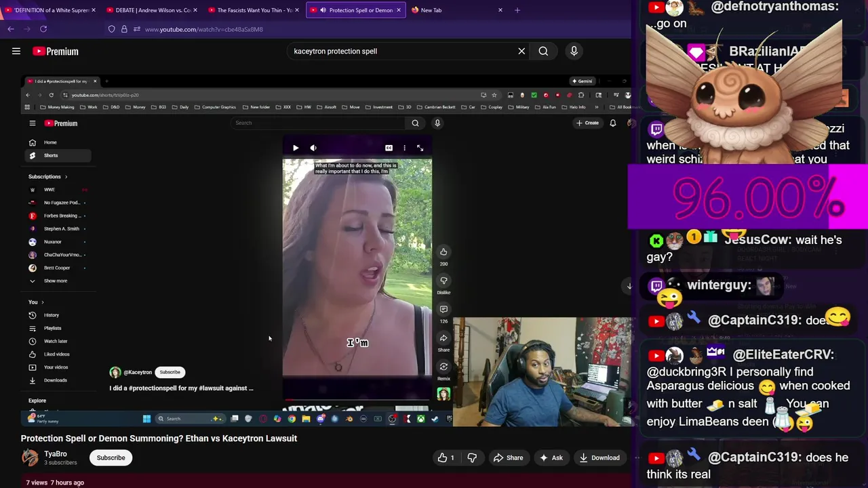Switch to The Fascists Want You Thin tab
Image resolution: width=868 pixels, height=488 pixels.
(x=254, y=10)
